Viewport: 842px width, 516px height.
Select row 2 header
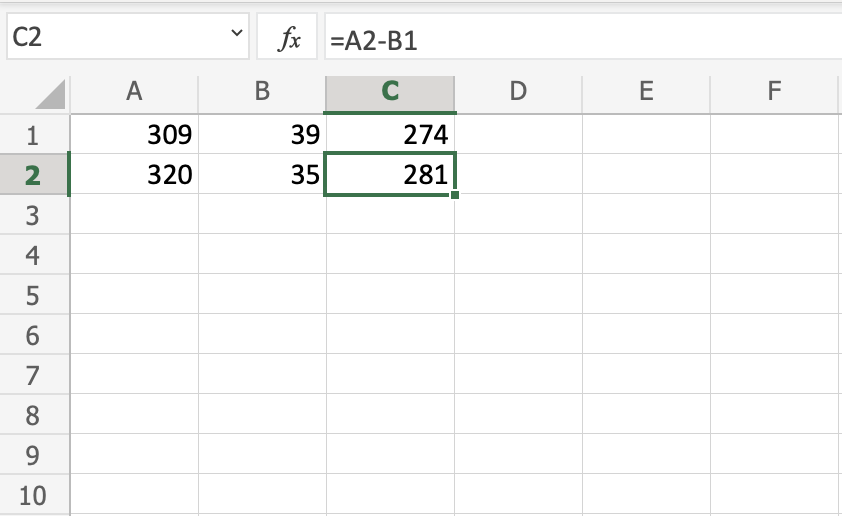[32, 175]
